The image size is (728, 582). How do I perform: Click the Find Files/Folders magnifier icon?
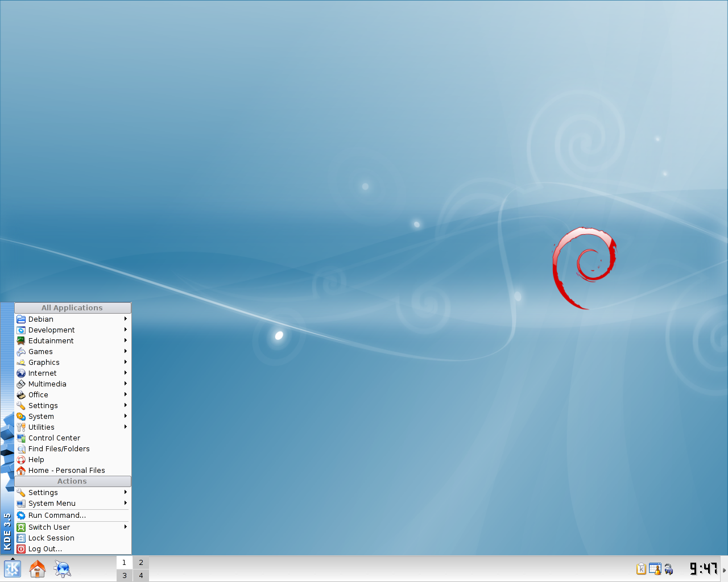pyautogui.click(x=21, y=449)
